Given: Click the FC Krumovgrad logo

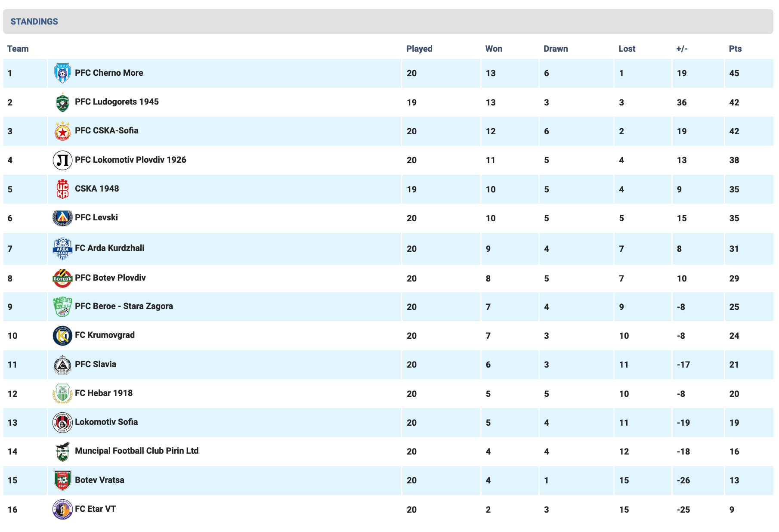Looking at the screenshot, I should (62, 336).
